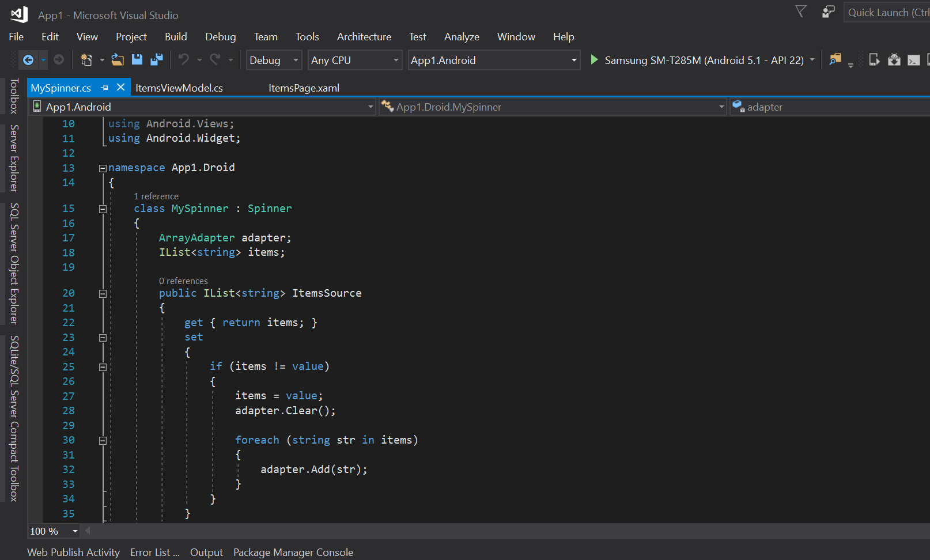This screenshot has width=930, height=560.
Task: Open the App1.Android startup project dropdown
Action: point(494,60)
